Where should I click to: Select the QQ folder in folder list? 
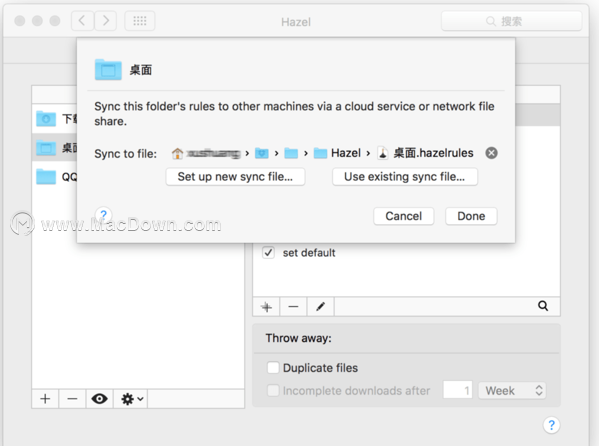55,177
